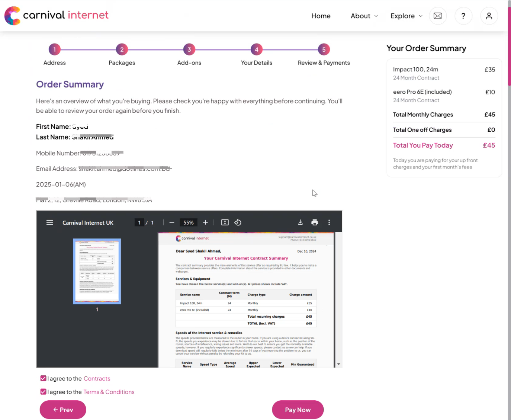Select the page 1 thumbnail in PDF sidebar

point(97,271)
